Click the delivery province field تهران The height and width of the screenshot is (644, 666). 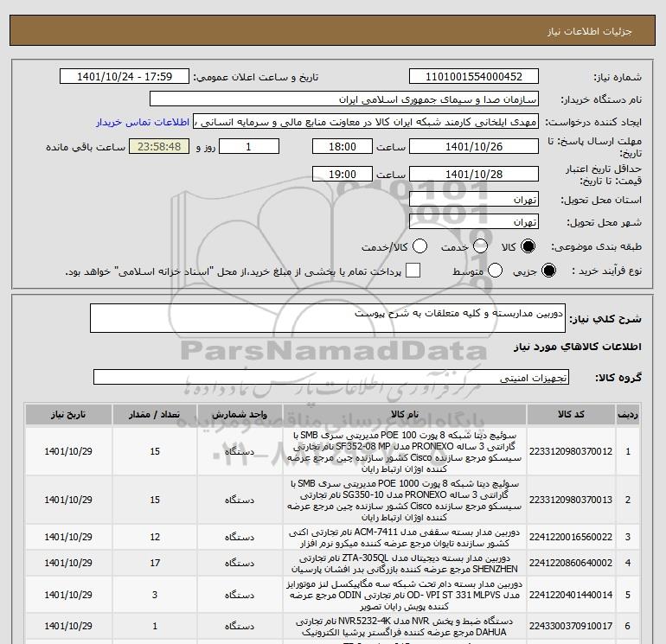pos(474,200)
